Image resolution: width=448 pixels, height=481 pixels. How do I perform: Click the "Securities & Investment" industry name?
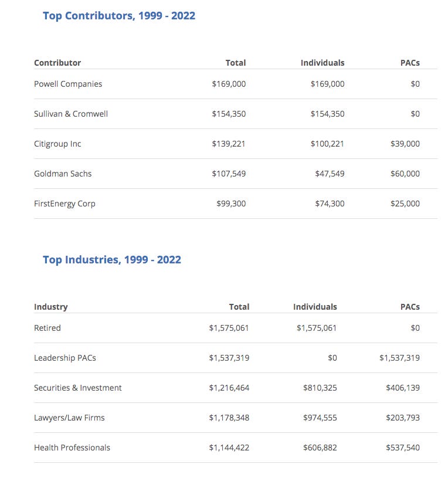click(x=78, y=388)
